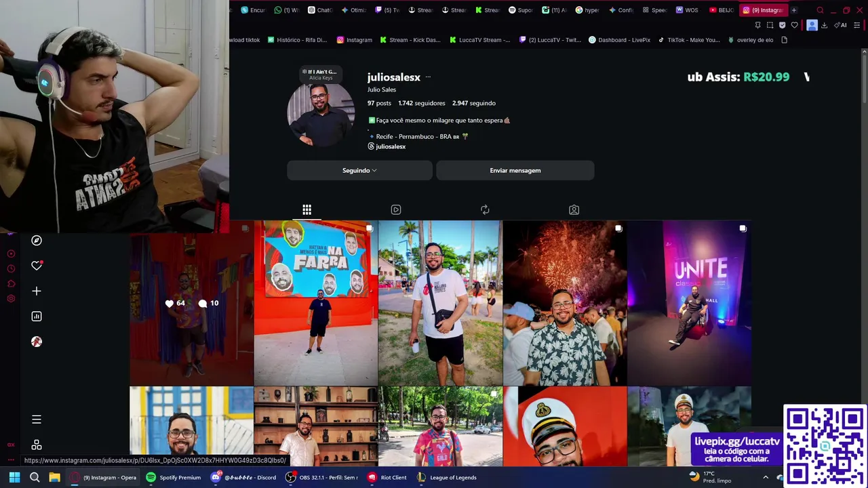Open the blue window door post

pyautogui.click(x=191, y=421)
